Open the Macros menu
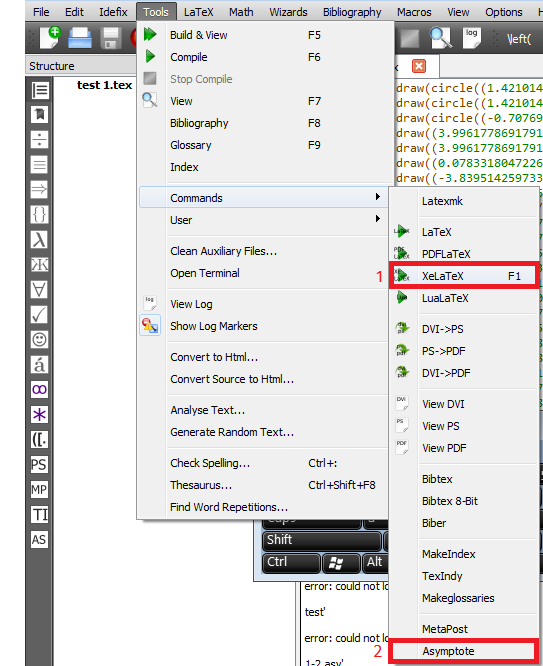The image size is (543, 666). tap(414, 12)
